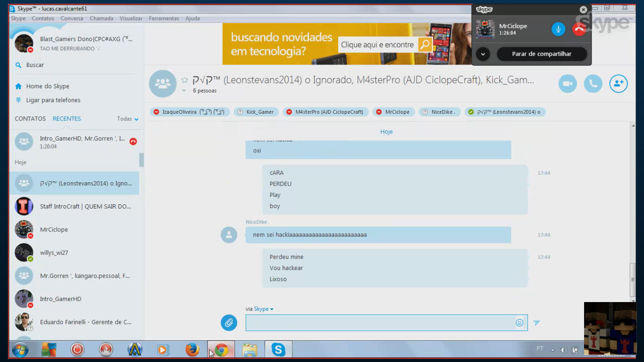Viewport: 644px width, 362px height.
Task: Click the contact list scrollbar thumb
Action: (142, 160)
